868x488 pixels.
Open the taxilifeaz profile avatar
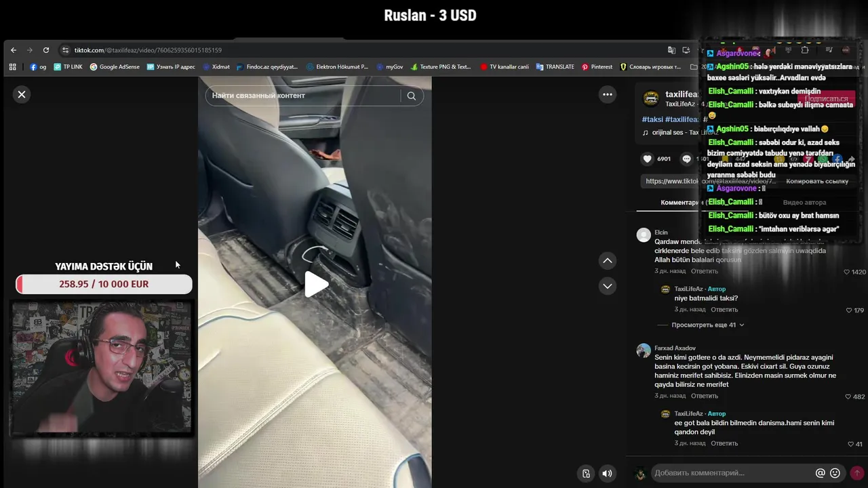click(x=651, y=99)
